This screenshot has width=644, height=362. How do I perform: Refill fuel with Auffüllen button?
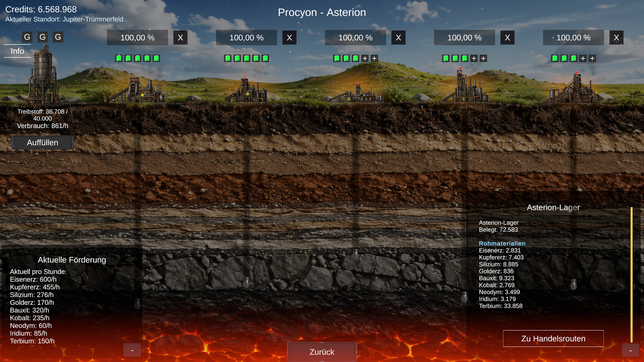(43, 142)
